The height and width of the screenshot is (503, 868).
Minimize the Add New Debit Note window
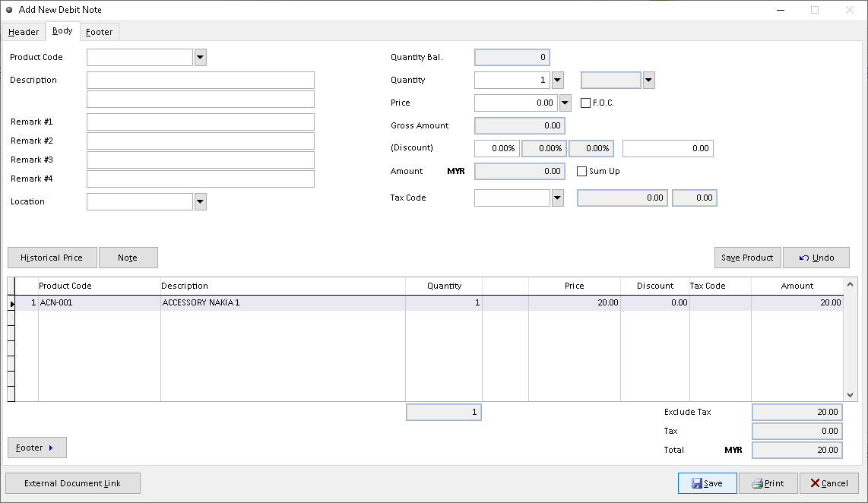pos(781,10)
